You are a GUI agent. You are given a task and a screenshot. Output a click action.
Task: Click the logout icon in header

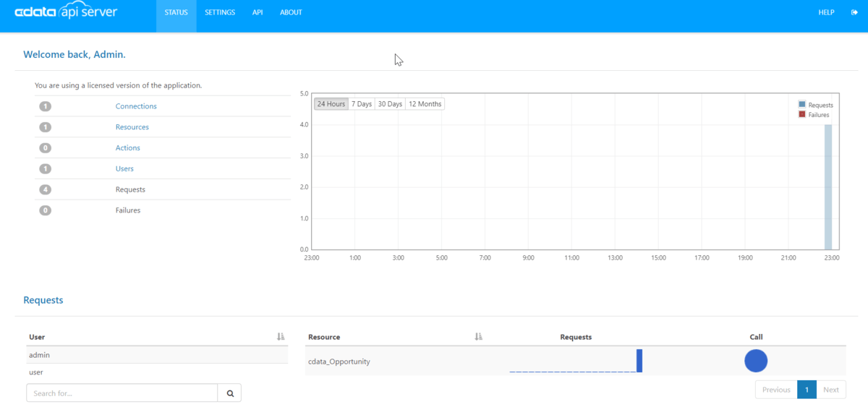(x=854, y=12)
